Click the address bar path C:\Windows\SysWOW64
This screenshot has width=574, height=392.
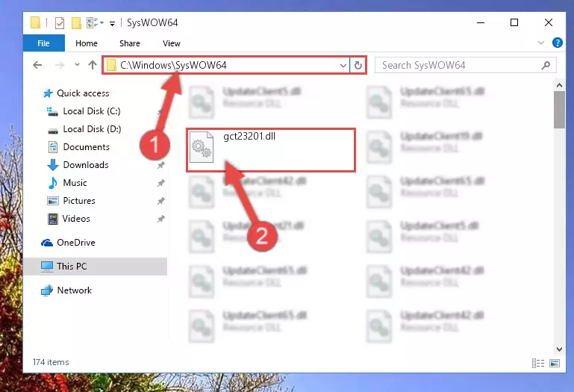(173, 65)
